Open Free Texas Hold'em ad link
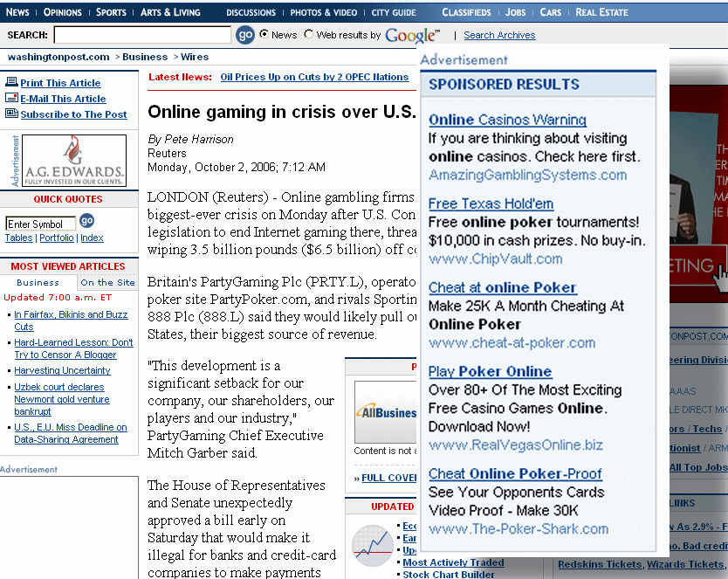Screen dimensions: 728x579 (x=491, y=203)
